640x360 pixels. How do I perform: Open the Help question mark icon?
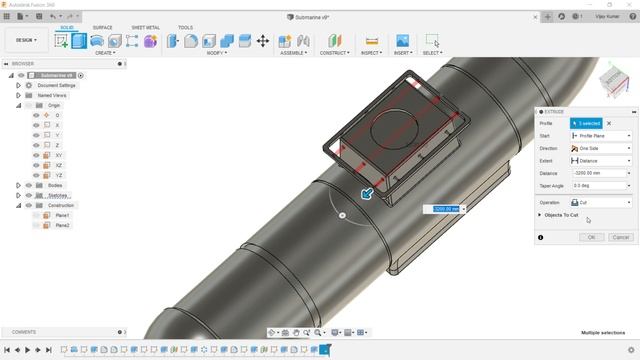point(633,16)
